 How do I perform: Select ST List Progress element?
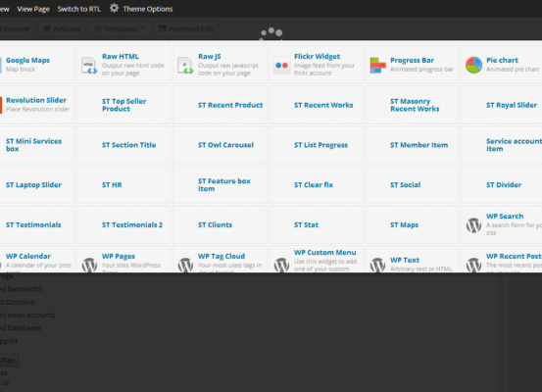point(316,145)
